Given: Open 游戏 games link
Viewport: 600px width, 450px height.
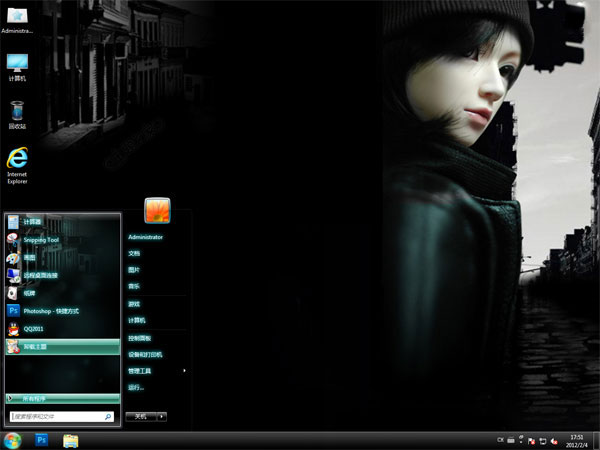Looking at the screenshot, I should coord(134,304).
